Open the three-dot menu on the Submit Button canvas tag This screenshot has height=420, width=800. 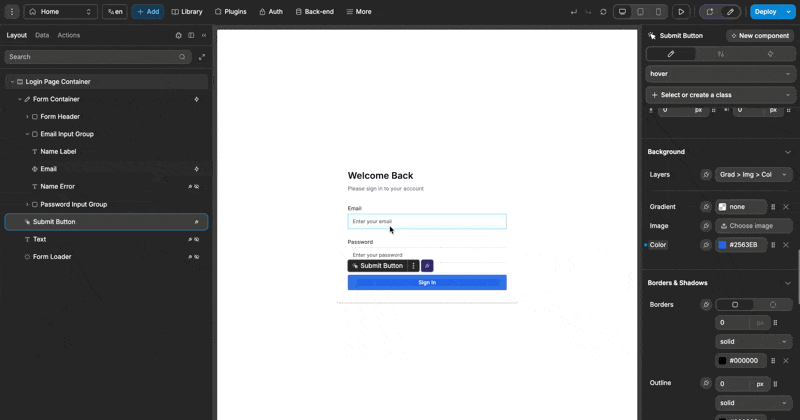pyautogui.click(x=413, y=266)
